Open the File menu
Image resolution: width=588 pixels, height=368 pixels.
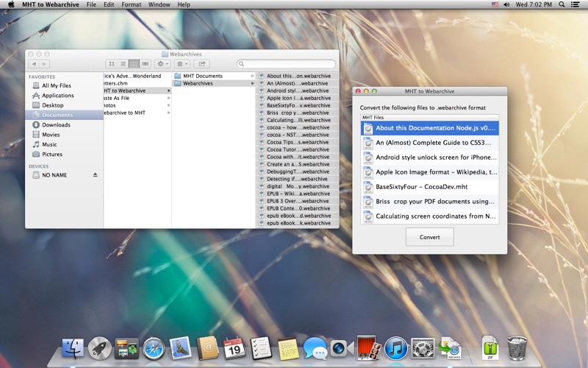(x=91, y=4)
